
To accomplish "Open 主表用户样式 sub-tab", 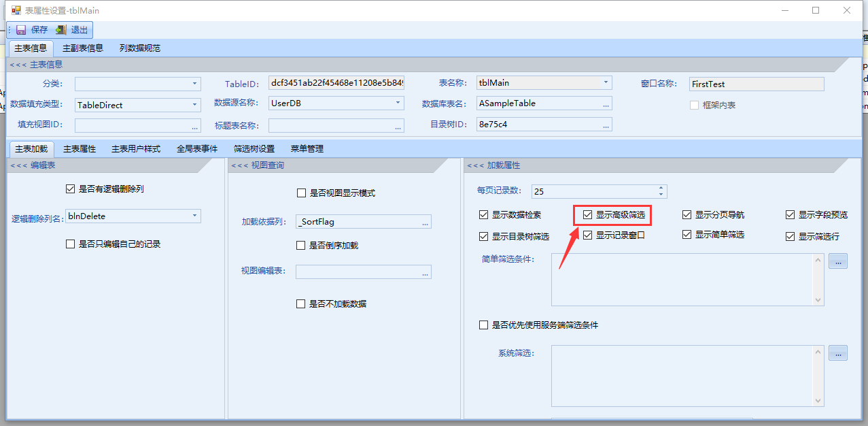I will (136, 148).
